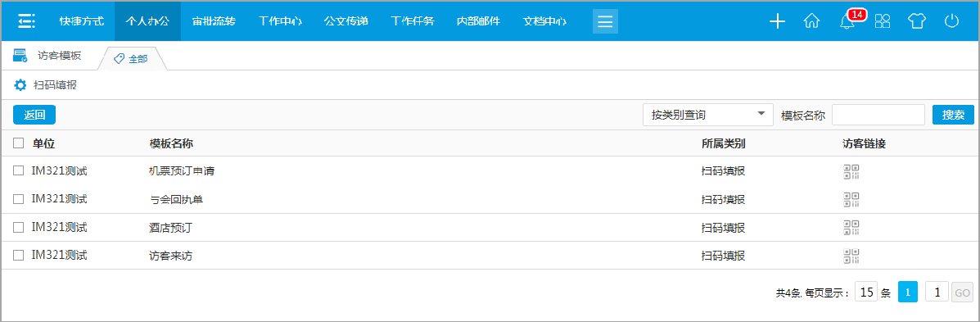
Task: Collapse the sidebar with the menu-fold icon
Action: pyautogui.click(x=26, y=21)
